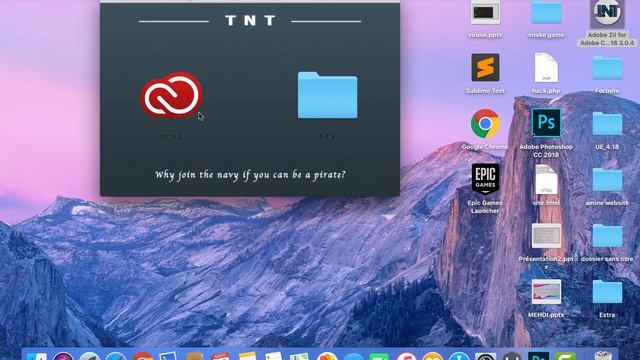Select the Extra folder on the desktop
The width and height of the screenshot is (640, 360).
click(x=607, y=292)
